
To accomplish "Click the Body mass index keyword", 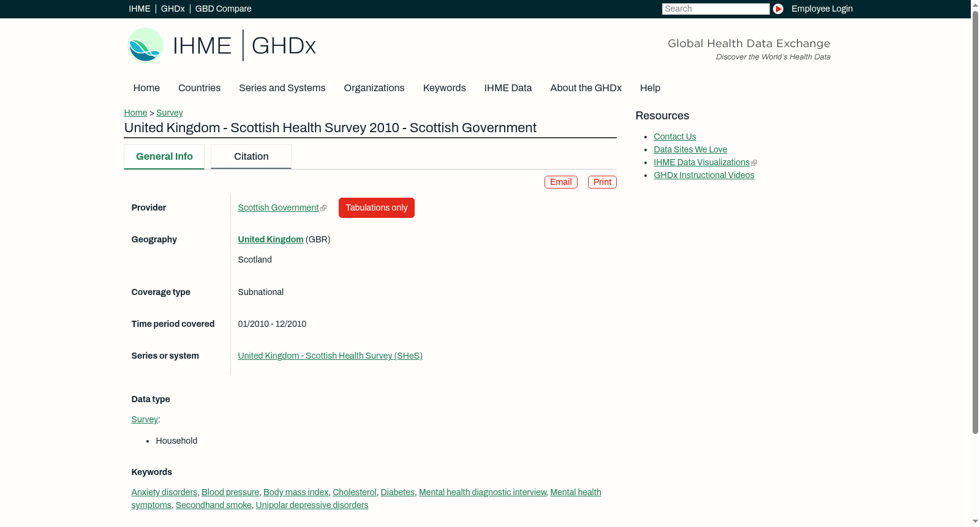I will [296, 492].
